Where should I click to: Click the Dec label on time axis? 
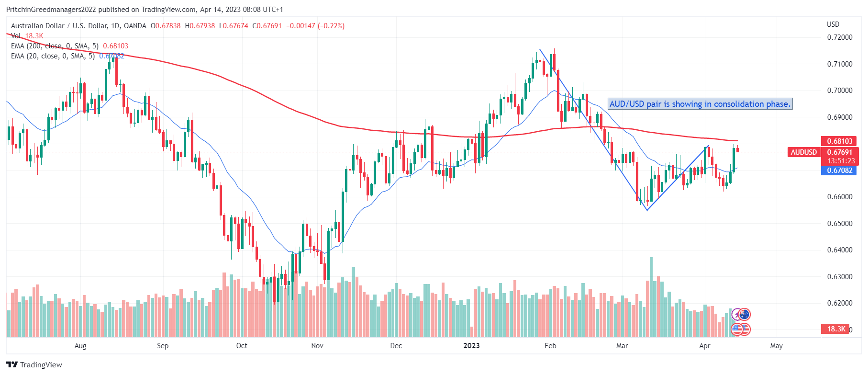(396, 346)
